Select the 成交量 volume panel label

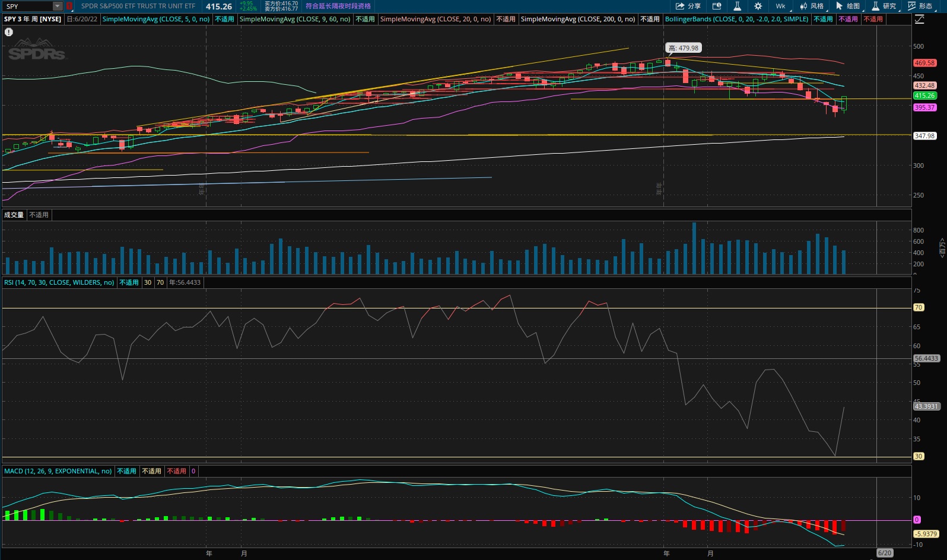coord(14,215)
